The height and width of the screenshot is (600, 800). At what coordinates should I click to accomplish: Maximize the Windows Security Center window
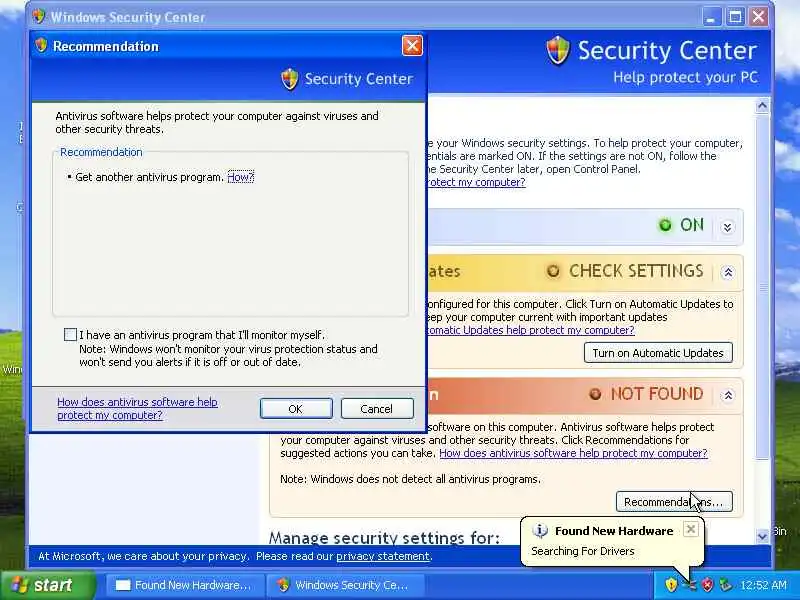click(735, 17)
